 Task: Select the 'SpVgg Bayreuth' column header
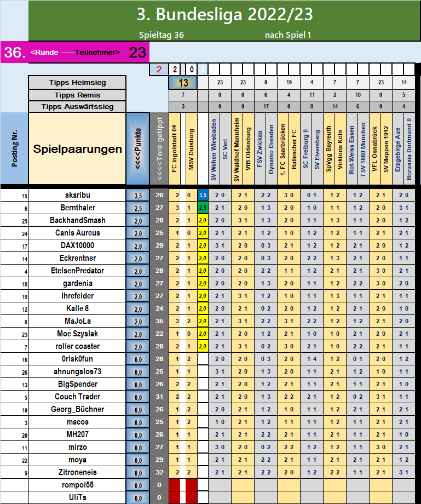point(329,148)
